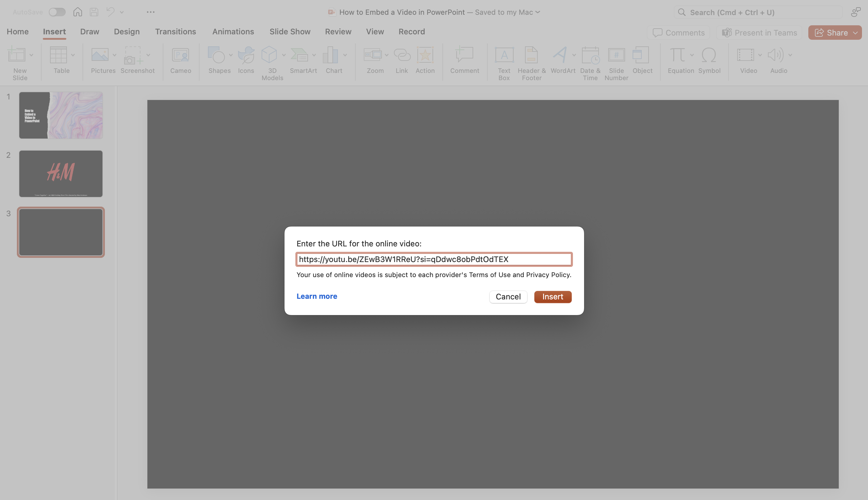The width and height of the screenshot is (868, 500).
Task: Click the Insert button in the dialog
Action: tap(553, 297)
